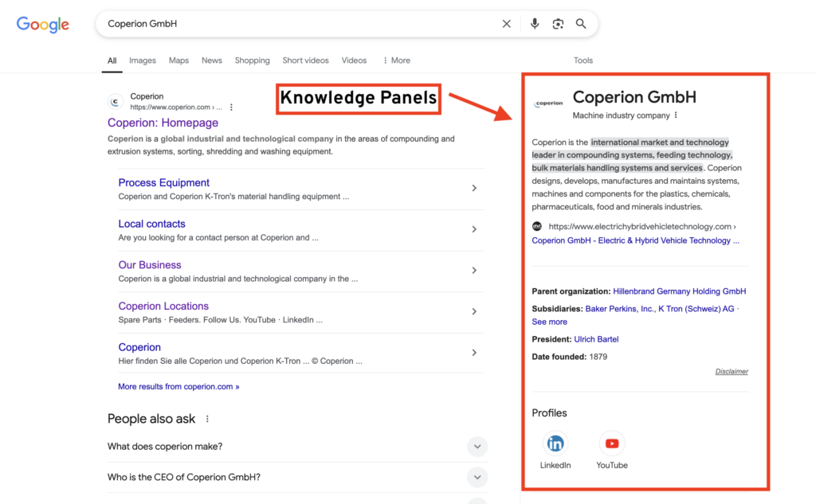Open the Baker Perkins, Inc. subsidiary link
The image size is (816, 504).
[x=619, y=309]
